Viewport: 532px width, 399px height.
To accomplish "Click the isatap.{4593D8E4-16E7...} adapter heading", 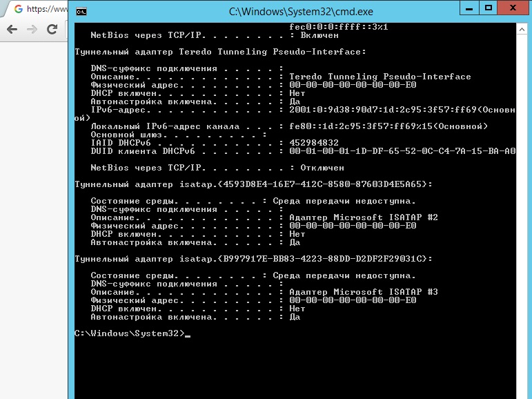I will (x=253, y=184).
